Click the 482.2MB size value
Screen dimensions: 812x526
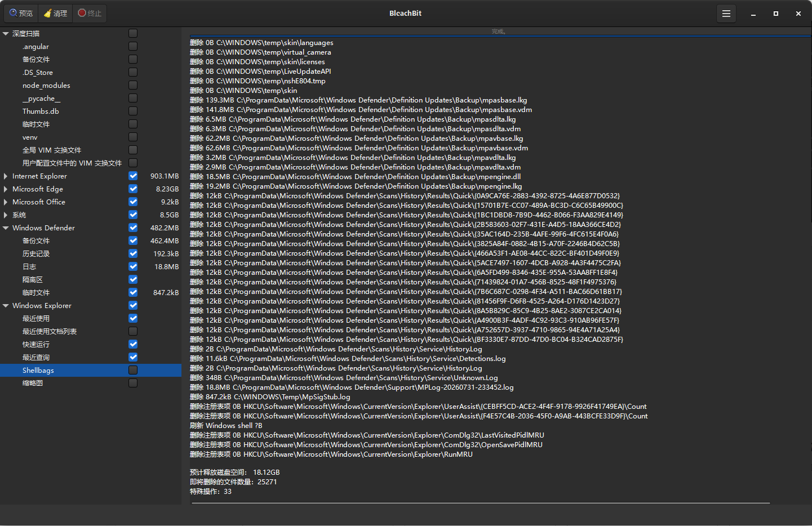point(165,228)
